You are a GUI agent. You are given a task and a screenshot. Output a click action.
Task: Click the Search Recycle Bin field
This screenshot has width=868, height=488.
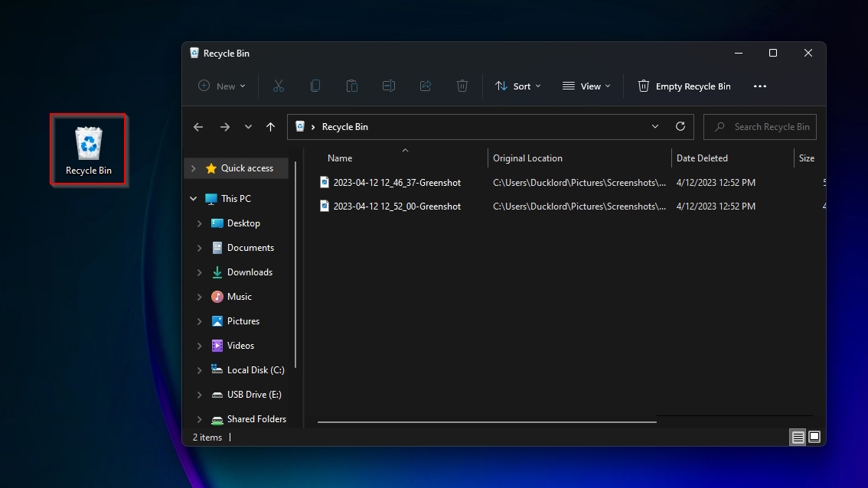[x=760, y=126]
